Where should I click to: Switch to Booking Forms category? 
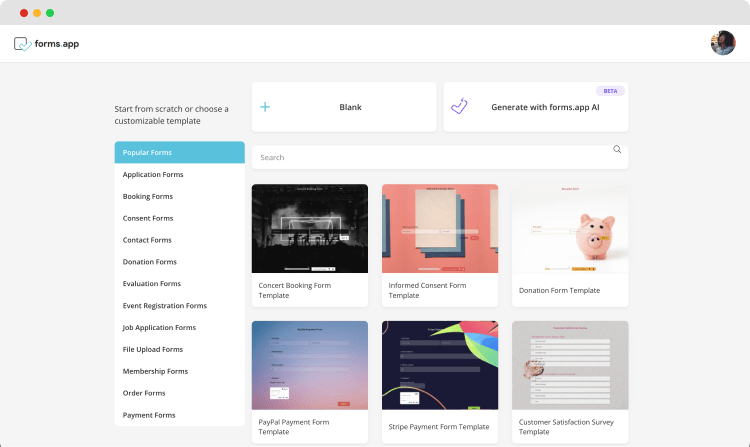[148, 196]
